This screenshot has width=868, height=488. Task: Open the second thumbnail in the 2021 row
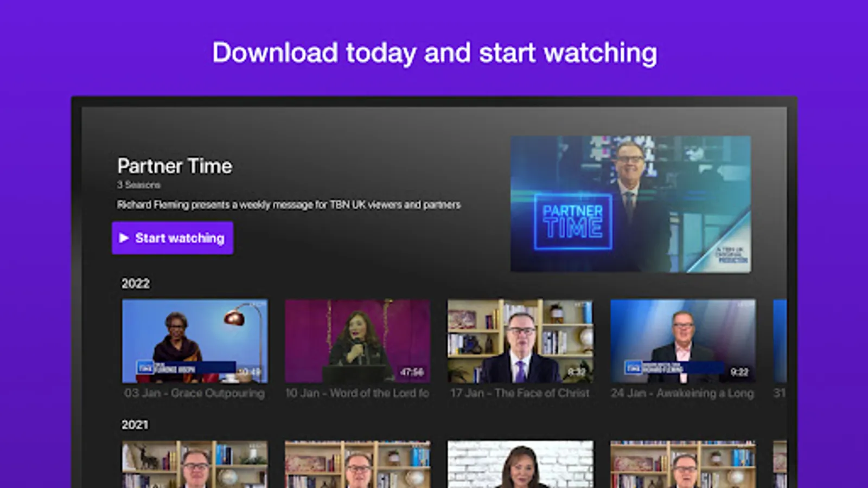(x=358, y=464)
